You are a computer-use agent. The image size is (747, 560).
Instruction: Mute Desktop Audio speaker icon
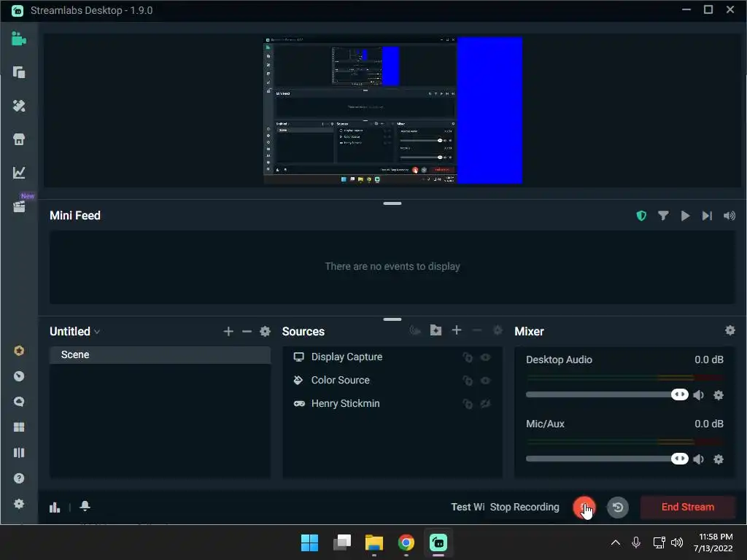point(698,395)
